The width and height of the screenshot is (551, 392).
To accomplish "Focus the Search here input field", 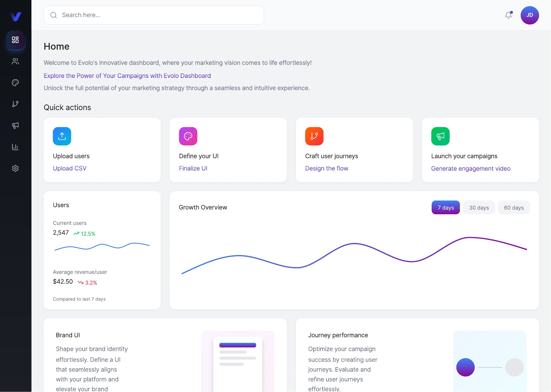I will click(x=154, y=15).
